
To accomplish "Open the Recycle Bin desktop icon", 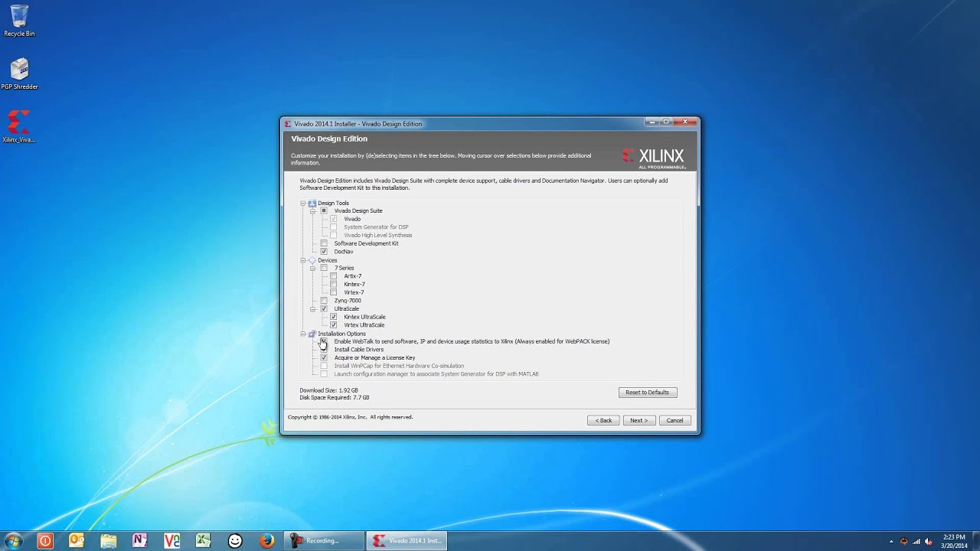I will (19, 21).
